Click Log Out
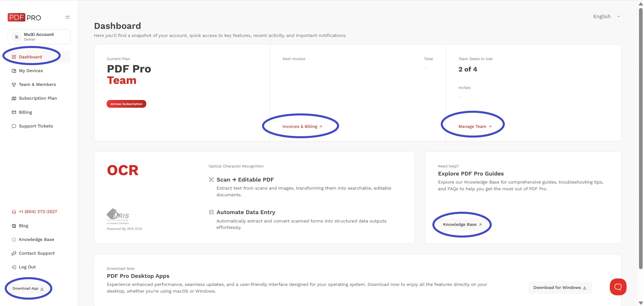 (x=27, y=267)
